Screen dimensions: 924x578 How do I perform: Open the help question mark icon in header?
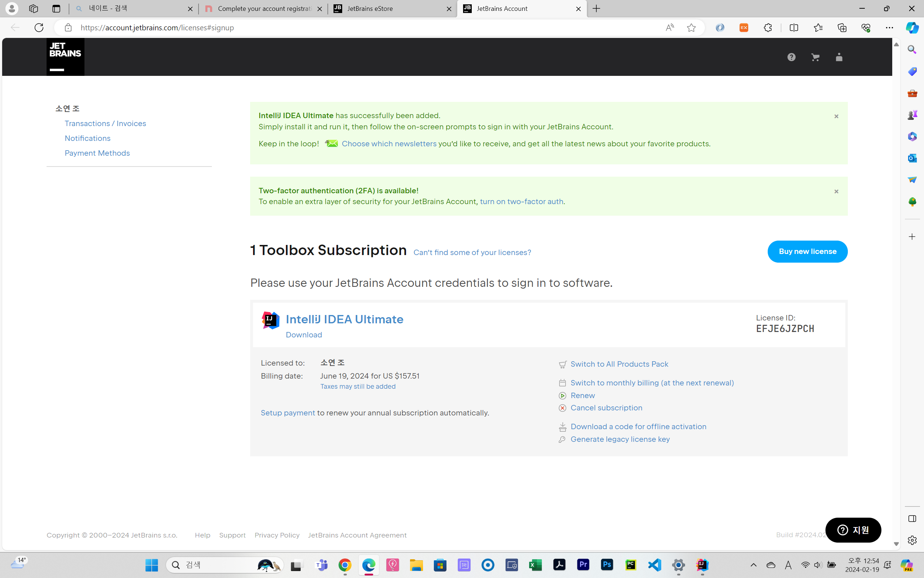(792, 57)
